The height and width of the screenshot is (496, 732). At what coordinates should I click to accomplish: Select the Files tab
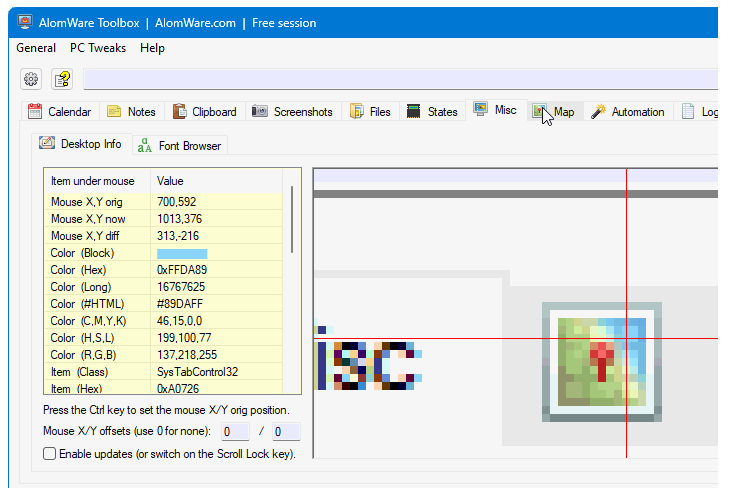(x=370, y=112)
